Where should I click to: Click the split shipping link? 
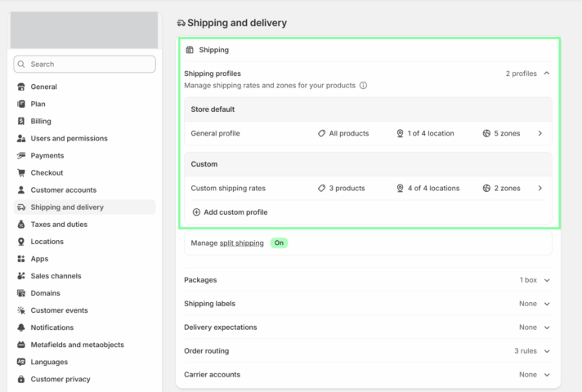click(x=242, y=243)
